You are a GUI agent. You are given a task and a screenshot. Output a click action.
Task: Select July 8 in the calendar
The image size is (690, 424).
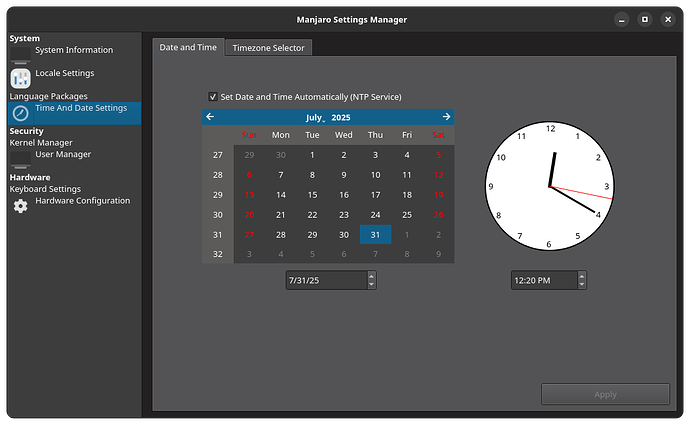312,175
